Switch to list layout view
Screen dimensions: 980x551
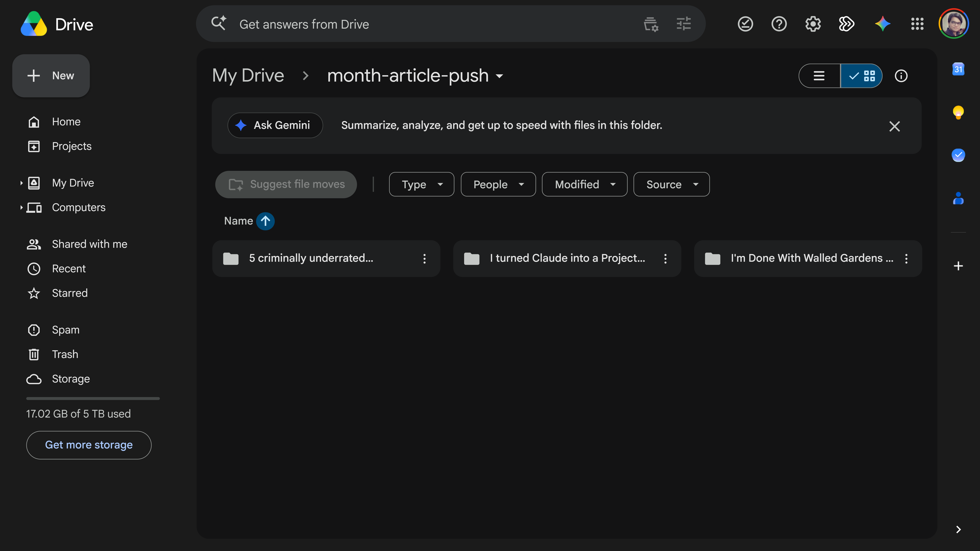(x=820, y=76)
